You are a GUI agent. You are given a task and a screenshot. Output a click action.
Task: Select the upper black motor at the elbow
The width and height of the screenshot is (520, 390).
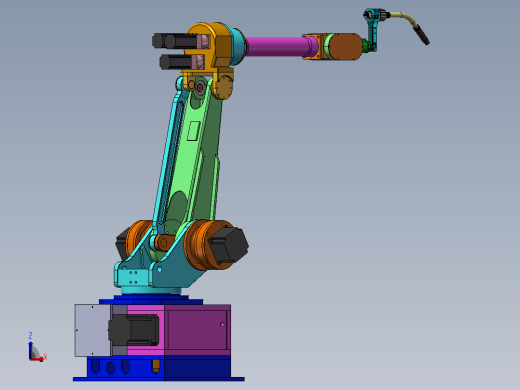(175, 41)
